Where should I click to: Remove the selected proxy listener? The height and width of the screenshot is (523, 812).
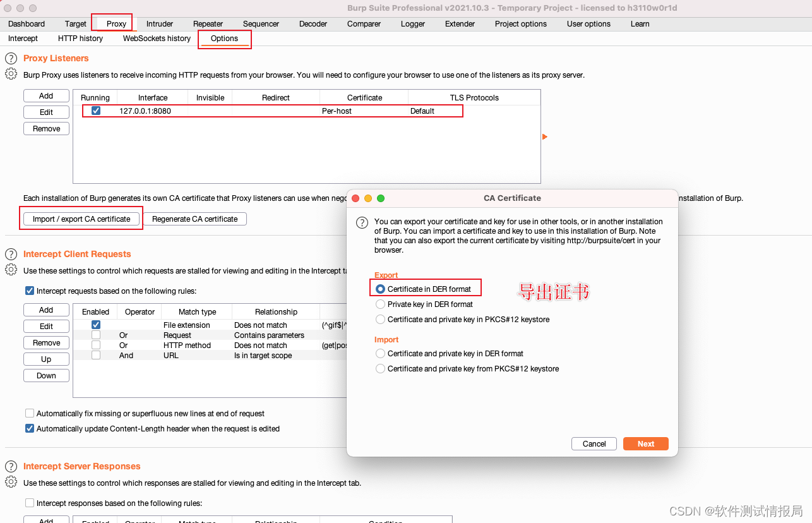click(46, 129)
